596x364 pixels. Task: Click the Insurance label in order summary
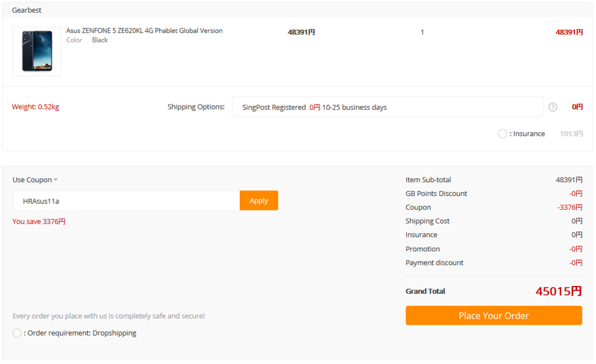pos(421,235)
